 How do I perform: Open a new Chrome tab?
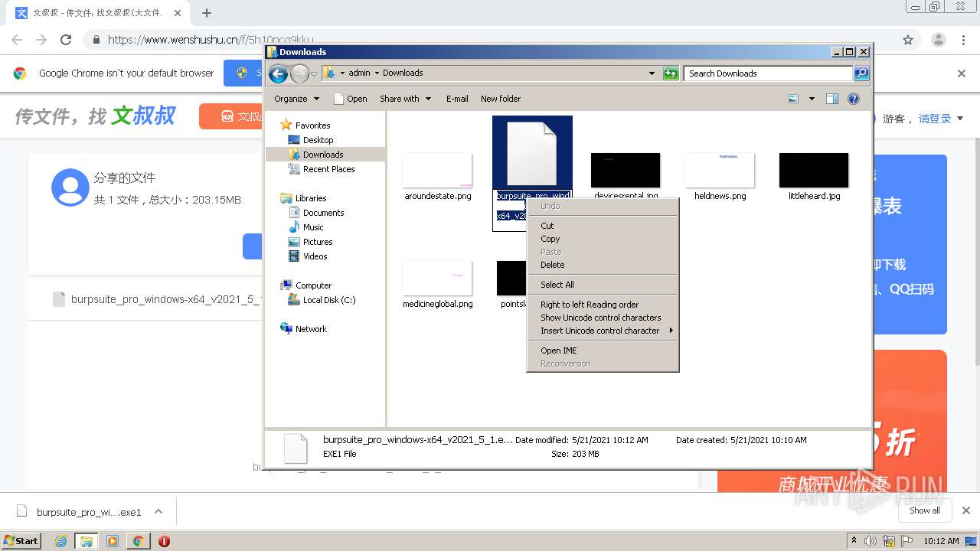click(x=207, y=13)
